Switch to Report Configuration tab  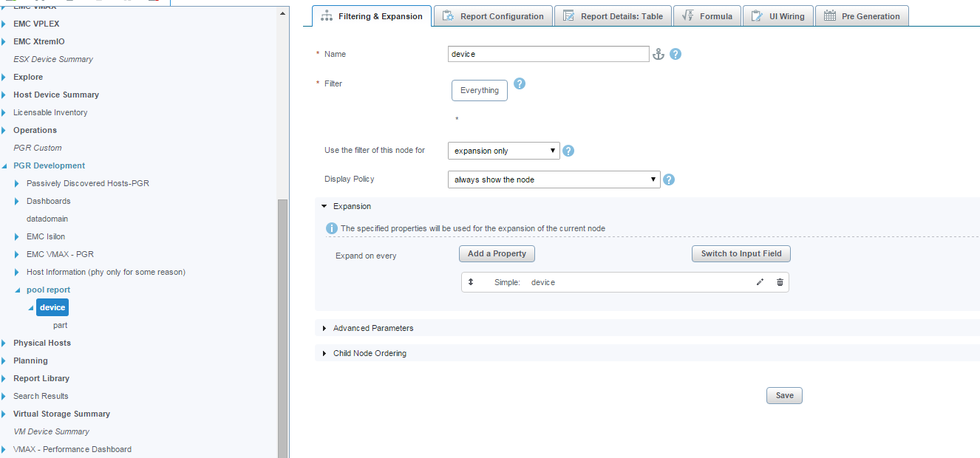click(x=493, y=16)
